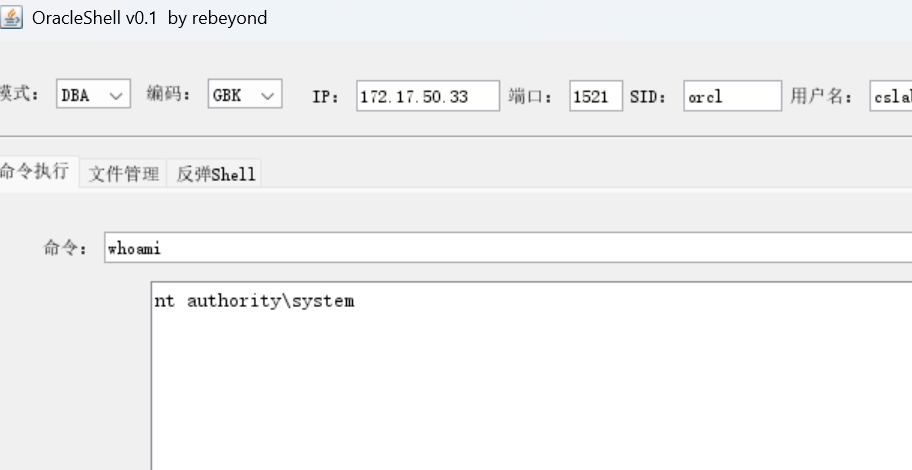Image resolution: width=912 pixels, height=470 pixels.
Task: Click the OracleShell v0.1 title bar text
Action: click(x=149, y=18)
